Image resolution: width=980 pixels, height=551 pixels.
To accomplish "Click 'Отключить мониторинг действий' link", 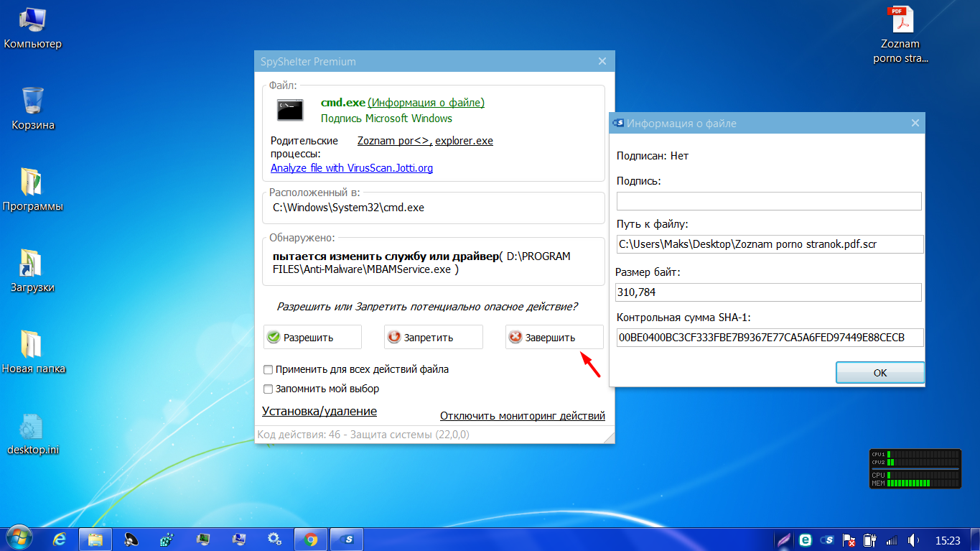I will [x=522, y=416].
